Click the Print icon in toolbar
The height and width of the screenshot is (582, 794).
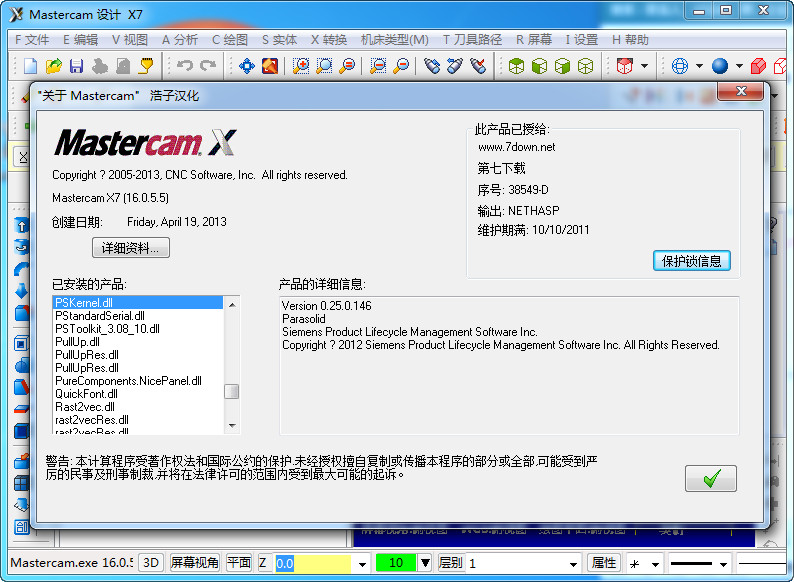tap(100, 66)
